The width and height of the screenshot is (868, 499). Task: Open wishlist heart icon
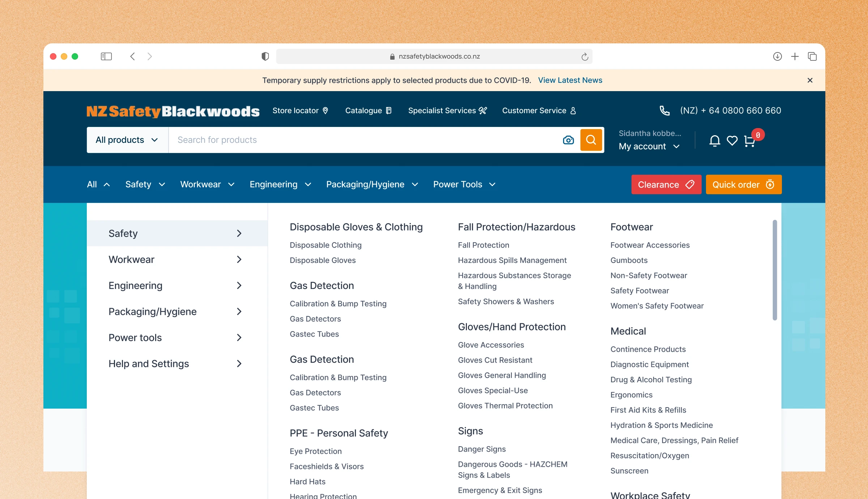(x=732, y=141)
